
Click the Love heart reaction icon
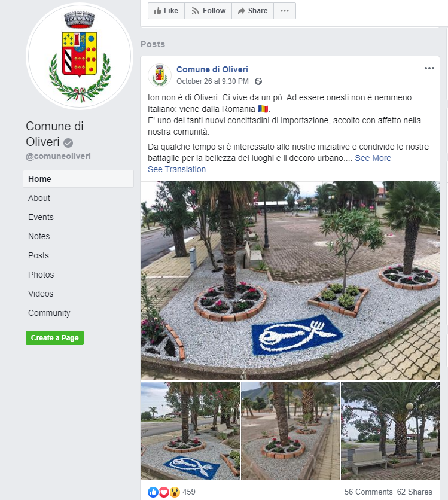(x=163, y=492)
